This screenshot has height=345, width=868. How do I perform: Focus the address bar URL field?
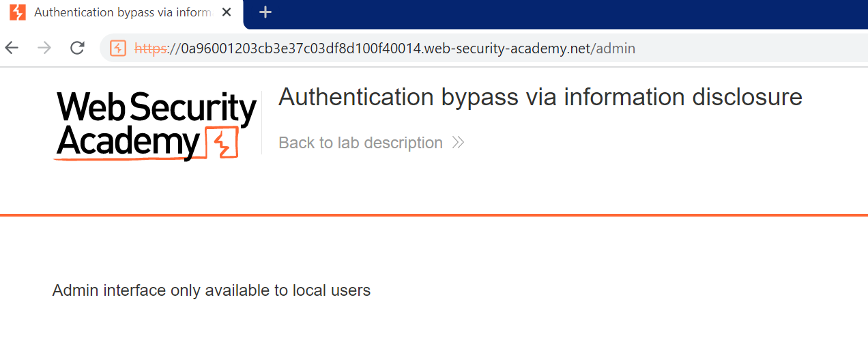tap(409, 49)
